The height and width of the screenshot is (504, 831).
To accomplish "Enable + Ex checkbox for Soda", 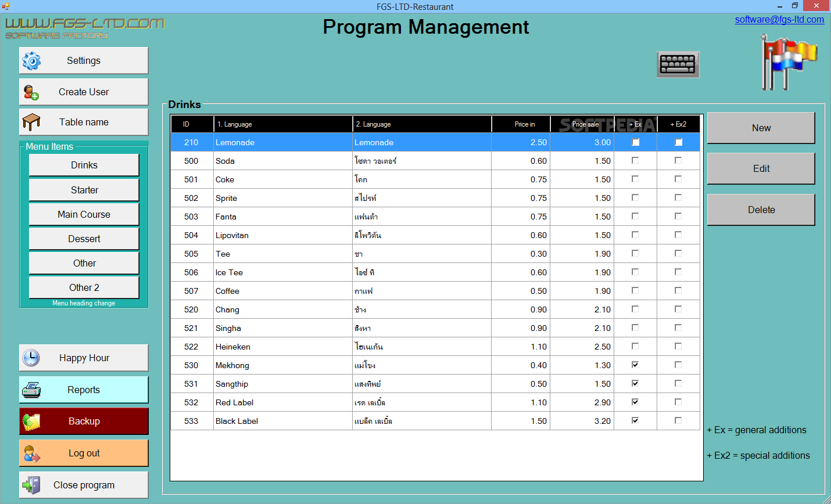I will pos(635,161).
